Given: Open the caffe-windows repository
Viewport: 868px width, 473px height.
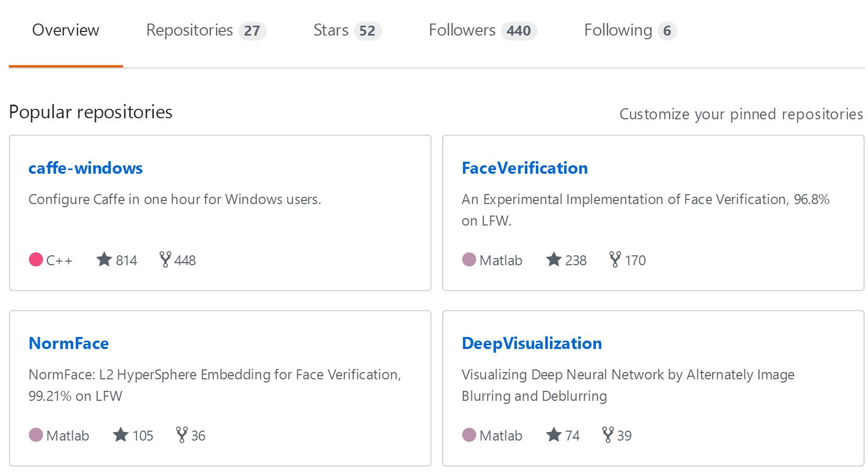Looking at the screenshot, I should (85, 168).
